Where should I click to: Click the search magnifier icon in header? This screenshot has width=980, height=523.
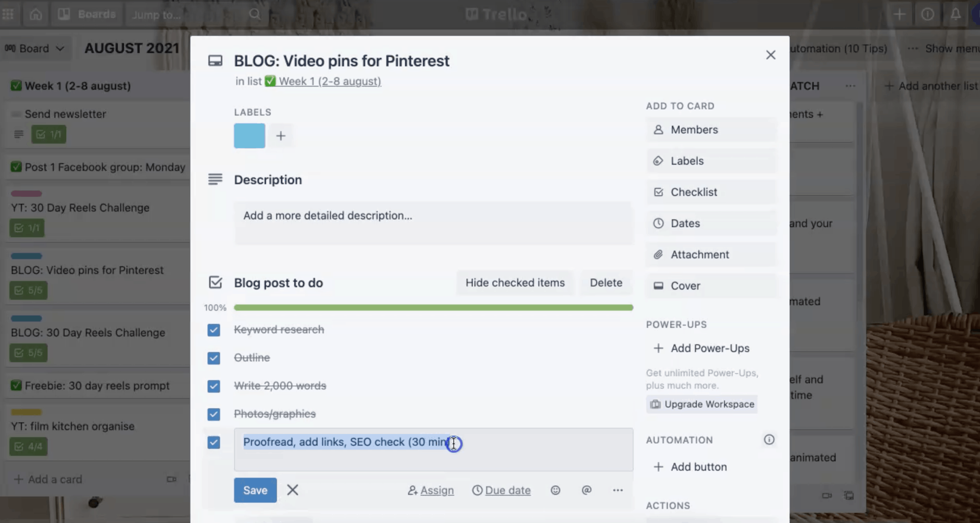point(255,14)
